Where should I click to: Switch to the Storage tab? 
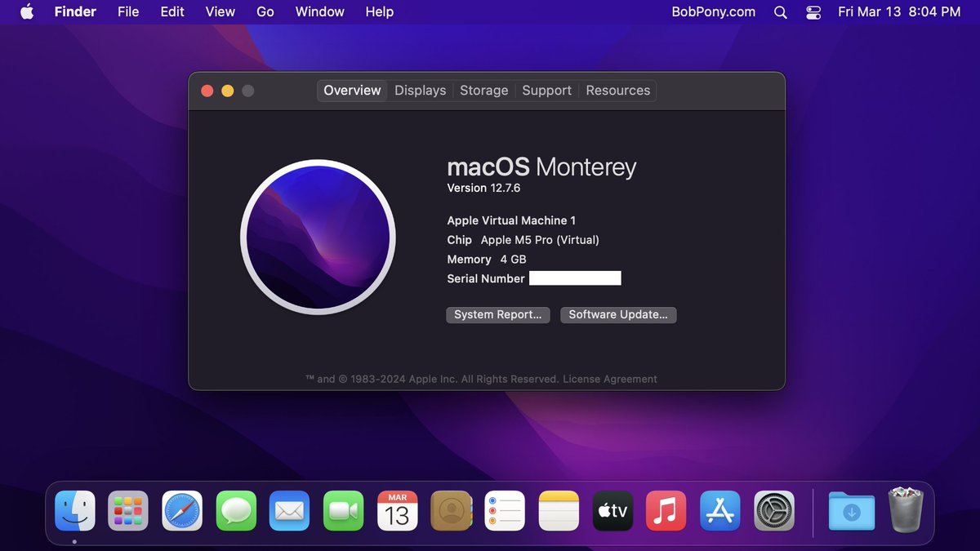tap(484, 91)
